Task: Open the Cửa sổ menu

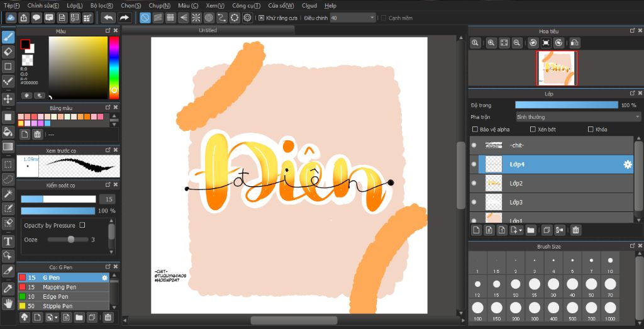Action: (281, 6)
